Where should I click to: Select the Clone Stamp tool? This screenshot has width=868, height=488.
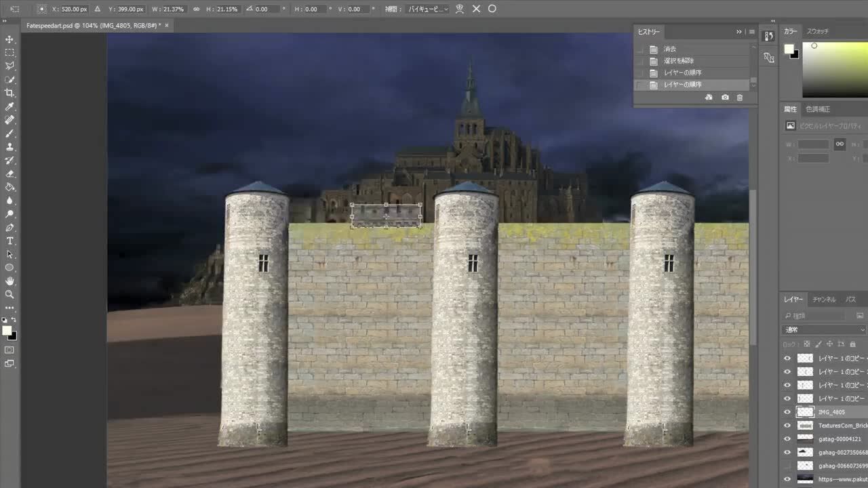[9, 146]
